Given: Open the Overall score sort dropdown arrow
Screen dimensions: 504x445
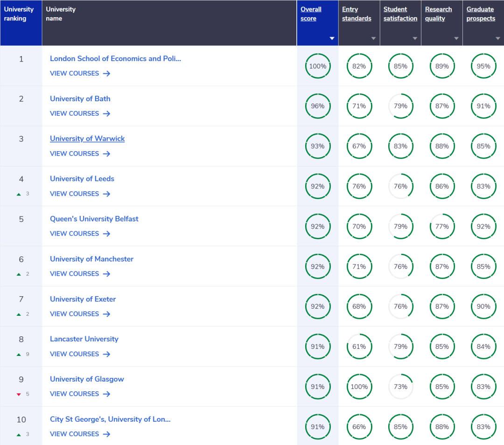Looking at the screenshot, I should click(332, 39).
